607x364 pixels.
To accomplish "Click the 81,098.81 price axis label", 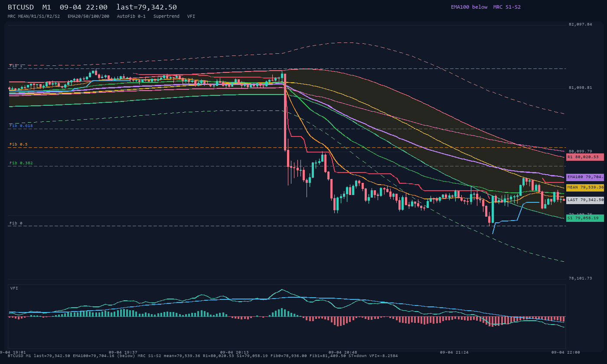I will pos(580,88).
